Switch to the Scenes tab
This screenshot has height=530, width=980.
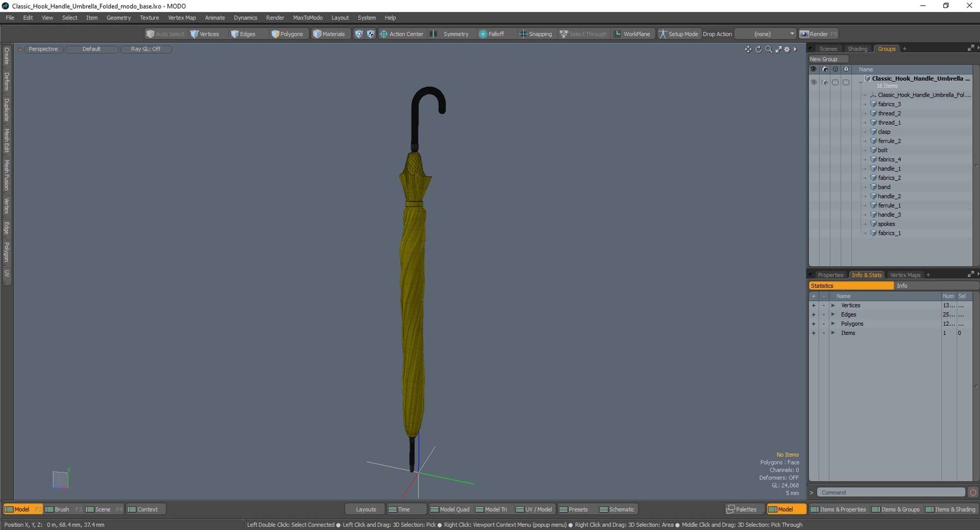[828, 49]
